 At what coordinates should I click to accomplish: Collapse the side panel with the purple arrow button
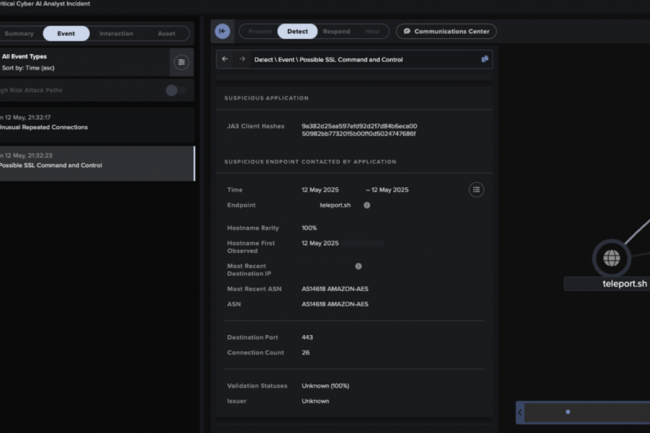tap(222, 31)
